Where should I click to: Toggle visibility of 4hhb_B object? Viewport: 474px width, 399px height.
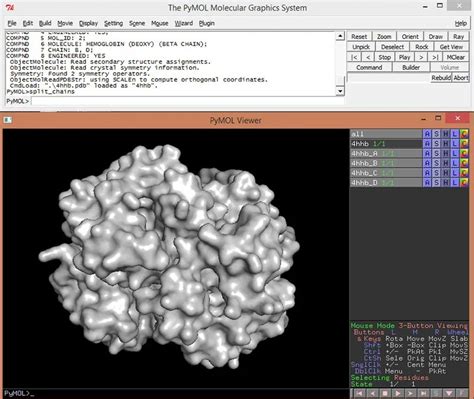386,163
